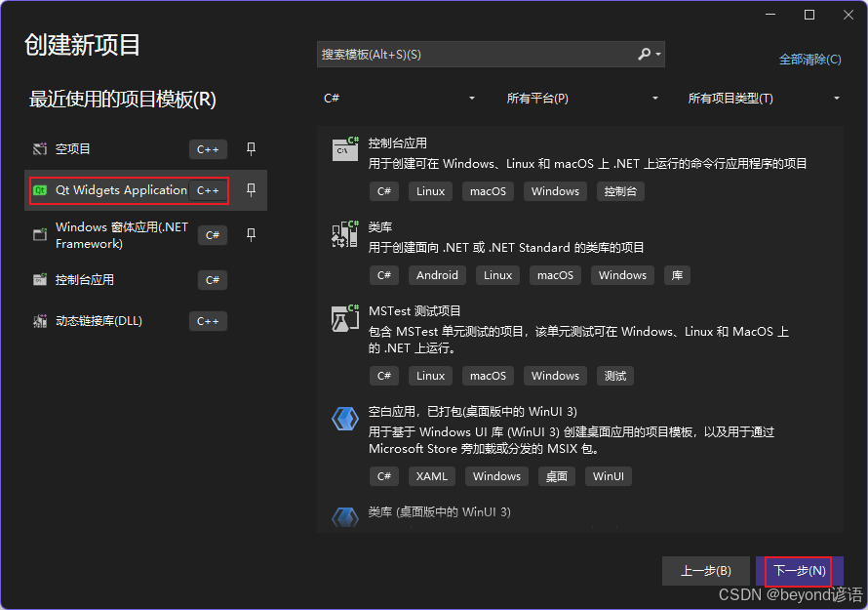Open the 所有项目类型(T) dropdown
This screenshot has height=610, width=868.
pos(764,99)
